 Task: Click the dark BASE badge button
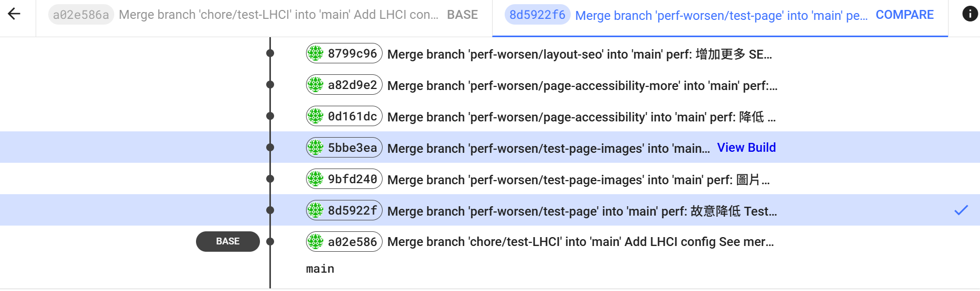228,241
